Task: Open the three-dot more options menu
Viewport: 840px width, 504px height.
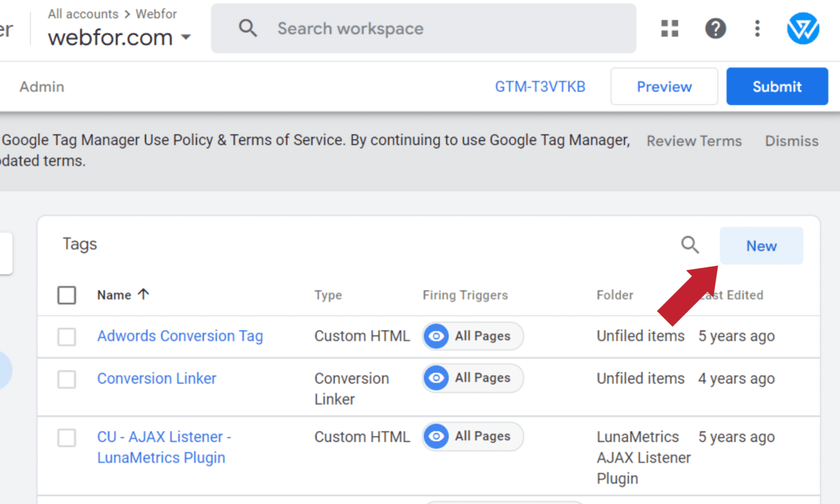Action: click(x=757, y=28)
